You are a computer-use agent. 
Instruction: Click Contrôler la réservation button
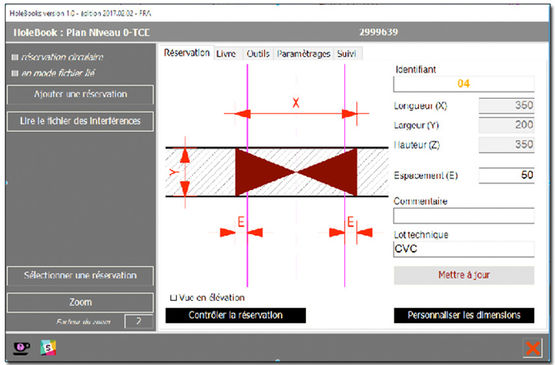coord(236,315)
